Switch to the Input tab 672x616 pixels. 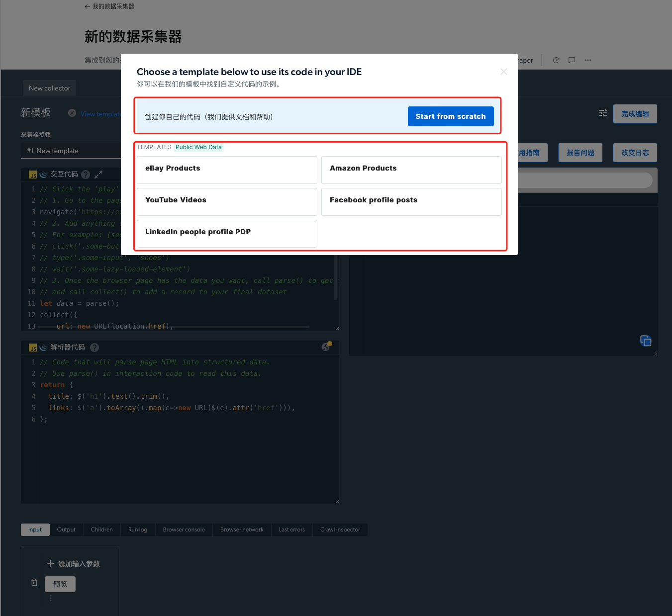coord(35,529)
